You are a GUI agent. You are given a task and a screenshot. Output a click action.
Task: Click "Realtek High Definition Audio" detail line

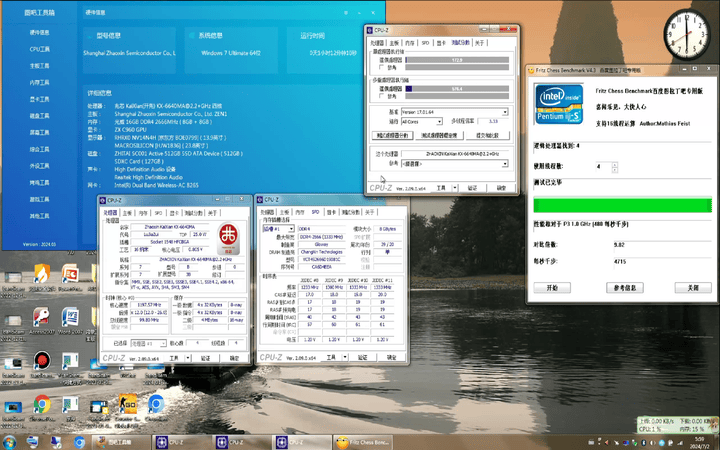[x=148, y=177]
